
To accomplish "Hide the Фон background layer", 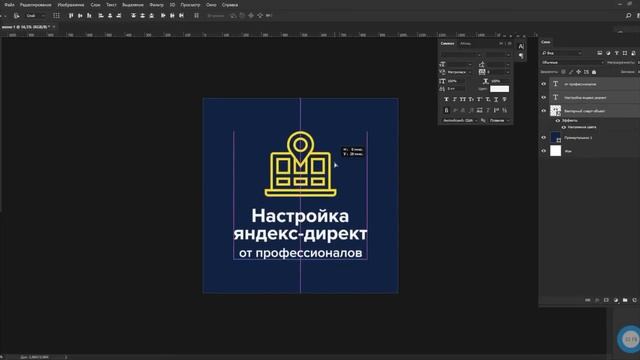I will coord(543,151).
